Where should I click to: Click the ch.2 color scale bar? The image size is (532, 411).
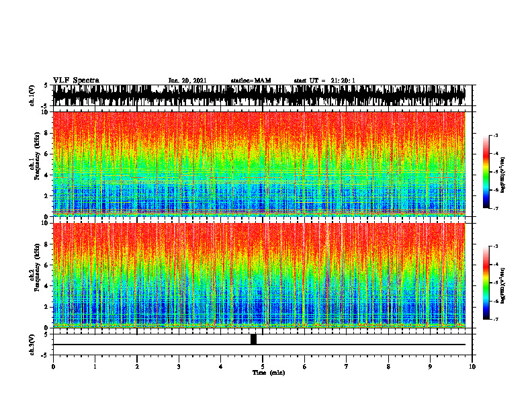coord(486,283)
